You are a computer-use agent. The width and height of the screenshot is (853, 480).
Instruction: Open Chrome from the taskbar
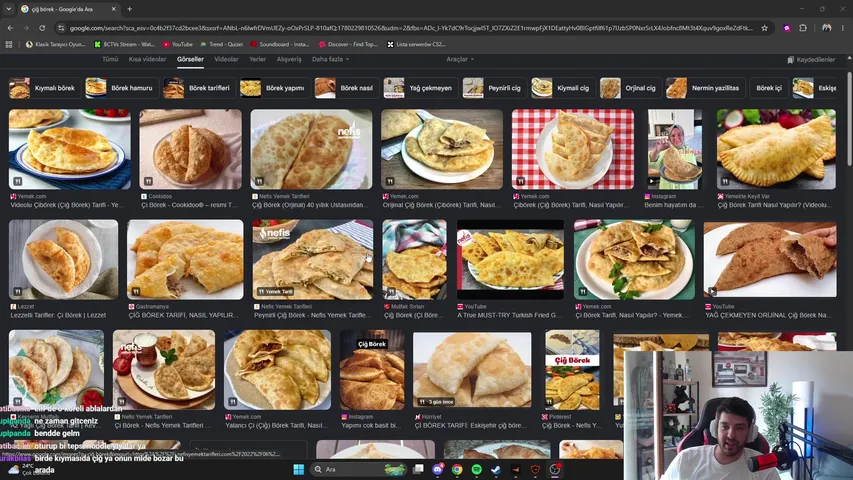point(457,469)
